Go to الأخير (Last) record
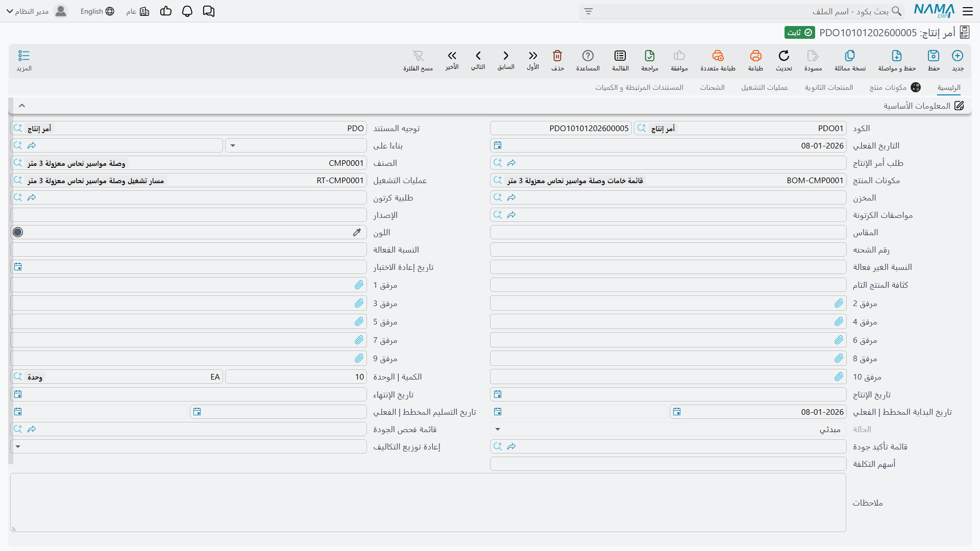Viewport: 980px width, 551px height. pos(452,56)
